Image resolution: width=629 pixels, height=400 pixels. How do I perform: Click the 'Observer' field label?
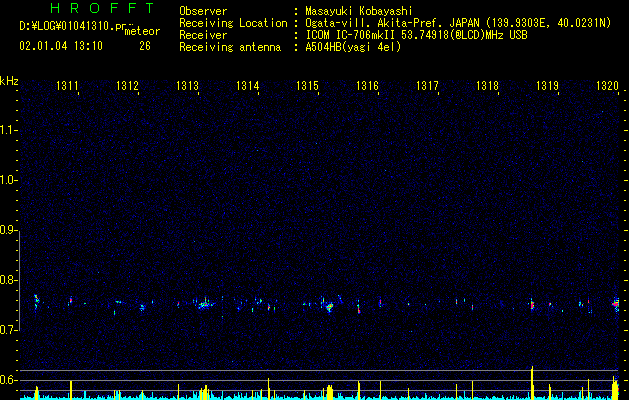(x=203, y=11)
